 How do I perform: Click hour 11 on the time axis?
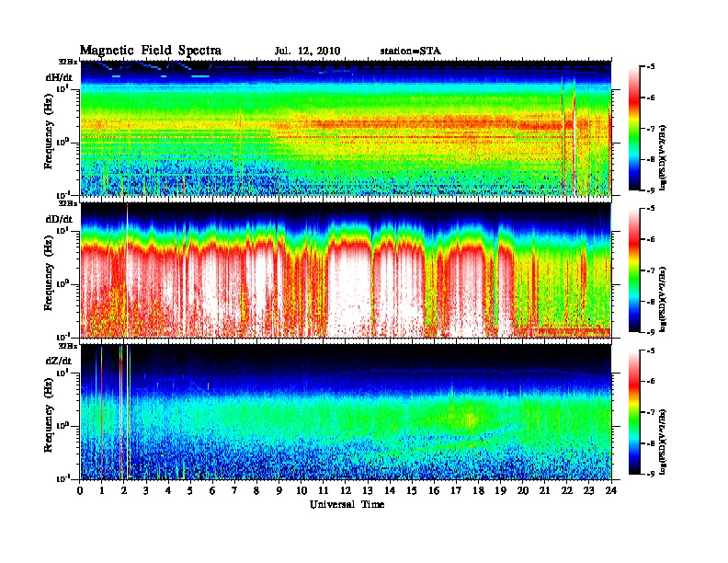(324, 490)
